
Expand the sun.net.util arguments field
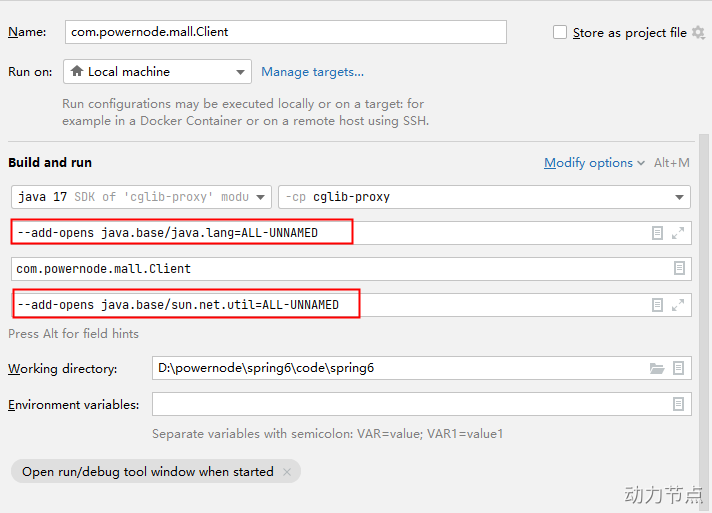678,304
